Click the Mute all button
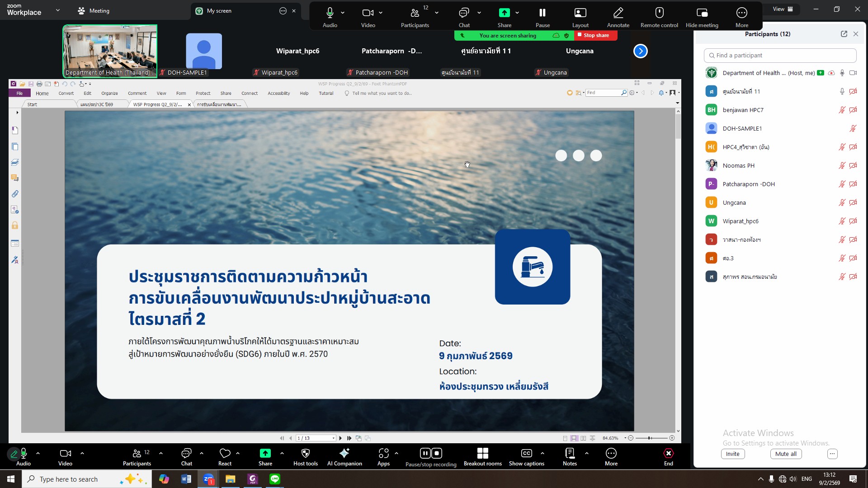 786,454
